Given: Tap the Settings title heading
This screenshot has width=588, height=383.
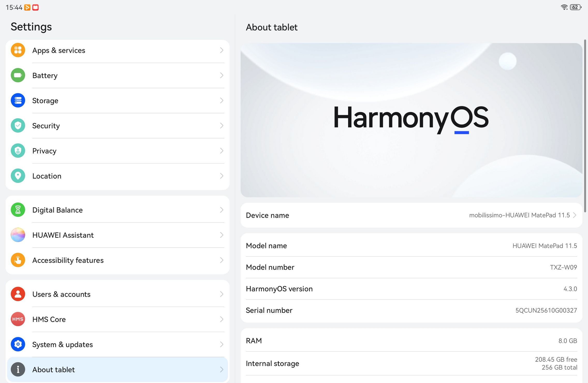Looking at the screenshot, I should (x=31, y=27).
